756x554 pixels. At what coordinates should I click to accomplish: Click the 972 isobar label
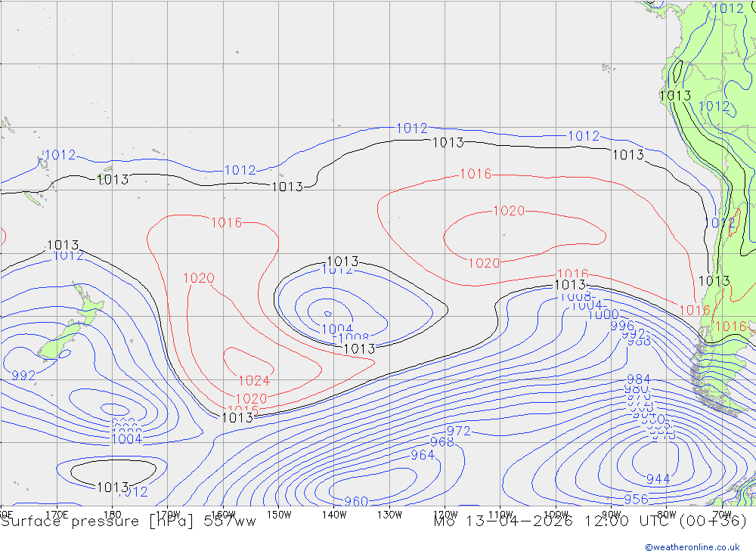(x=459, y=431)
